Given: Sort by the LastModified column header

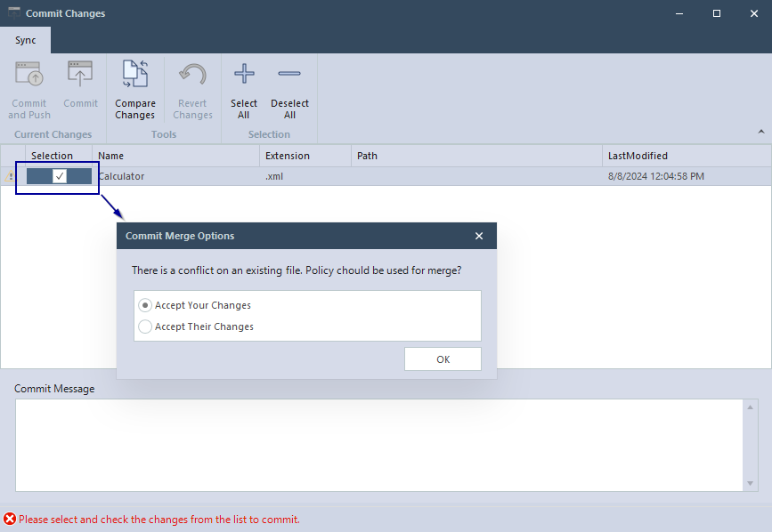Looking at the screenshot, I should (x=687, y=156).
